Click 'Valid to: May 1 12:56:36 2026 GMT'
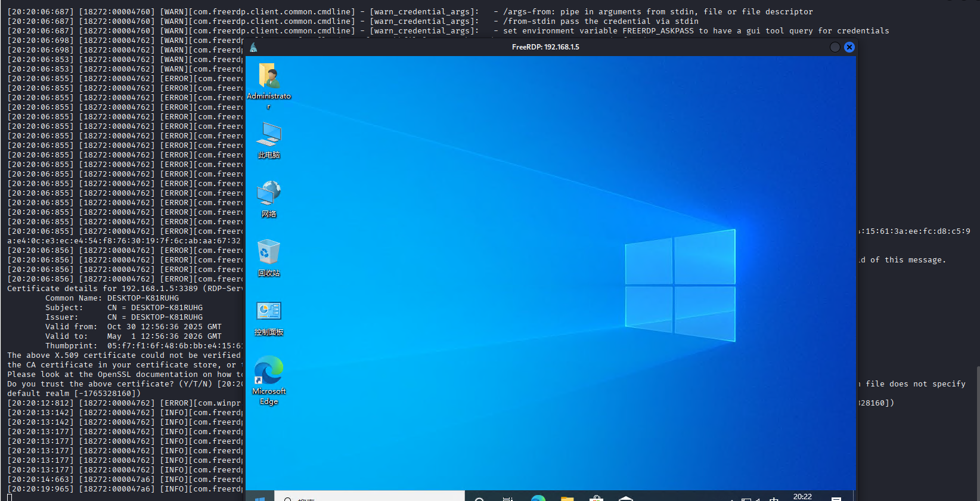 click(134, 336)
